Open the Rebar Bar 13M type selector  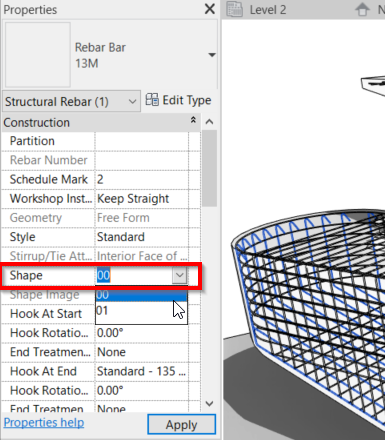[212, 55]
